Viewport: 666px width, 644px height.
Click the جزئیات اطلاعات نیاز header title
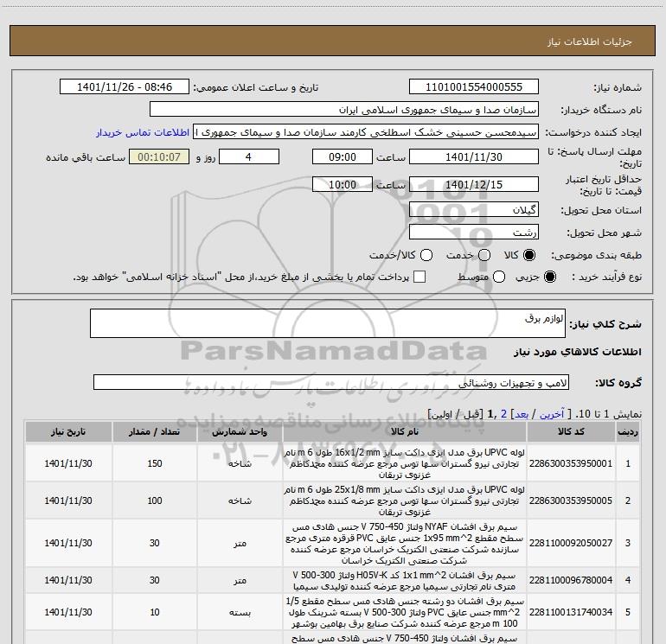[x=590, y=41]
